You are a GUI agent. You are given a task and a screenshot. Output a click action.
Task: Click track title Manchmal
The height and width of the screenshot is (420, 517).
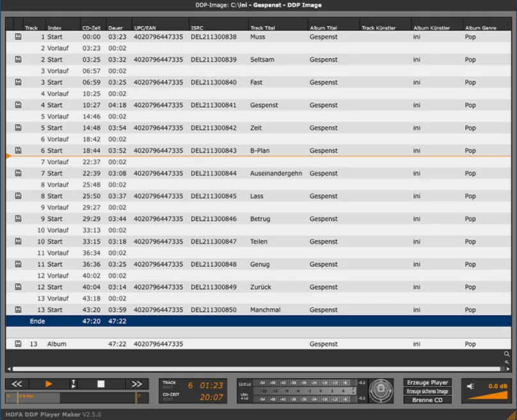[x=265, y=309]
